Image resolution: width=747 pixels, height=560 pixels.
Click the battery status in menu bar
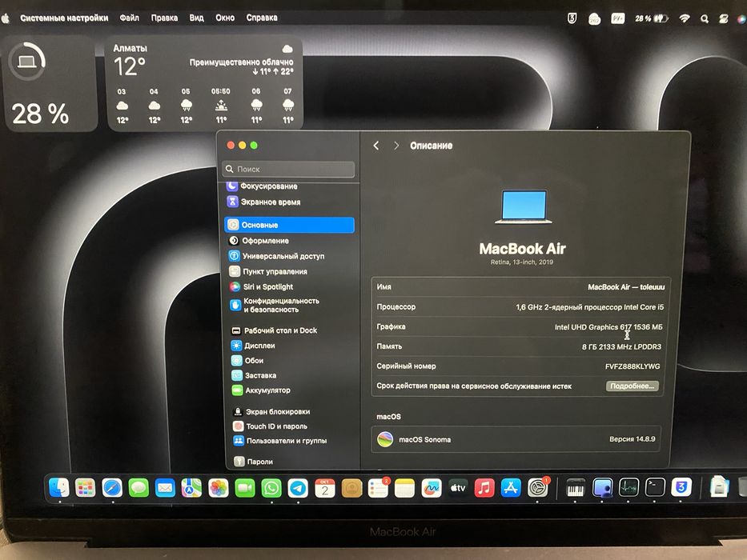coord(651,18)
